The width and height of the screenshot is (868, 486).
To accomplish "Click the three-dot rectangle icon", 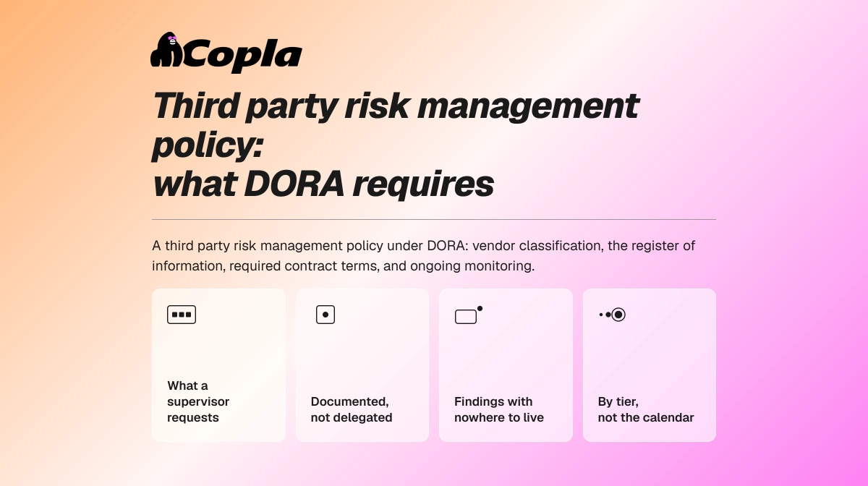I will click(182, 315).
